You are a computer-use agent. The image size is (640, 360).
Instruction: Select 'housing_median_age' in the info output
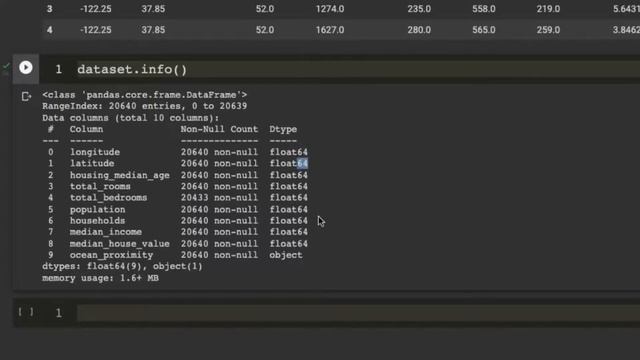click(120, 175)
